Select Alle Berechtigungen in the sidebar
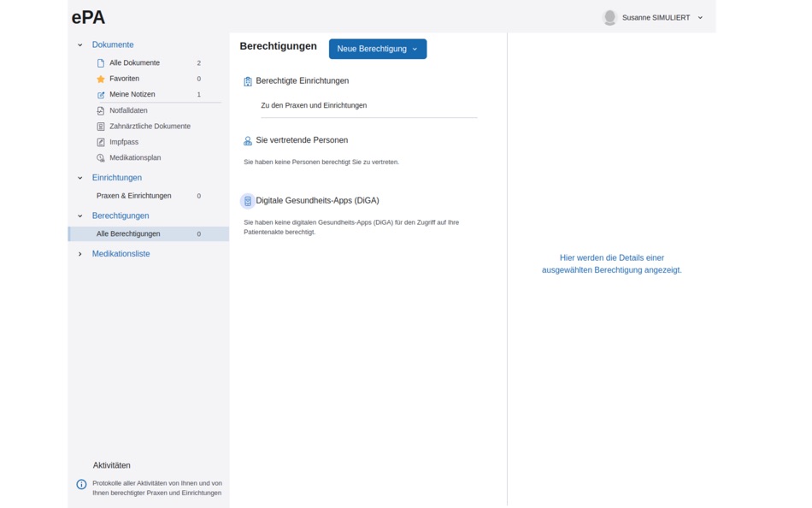 click(128, 233)
